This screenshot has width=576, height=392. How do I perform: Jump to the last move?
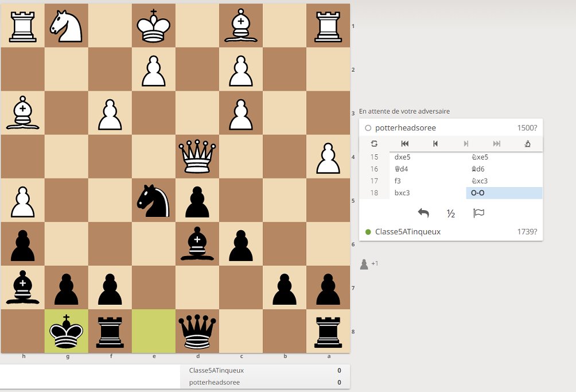click(x=497, y=143)
